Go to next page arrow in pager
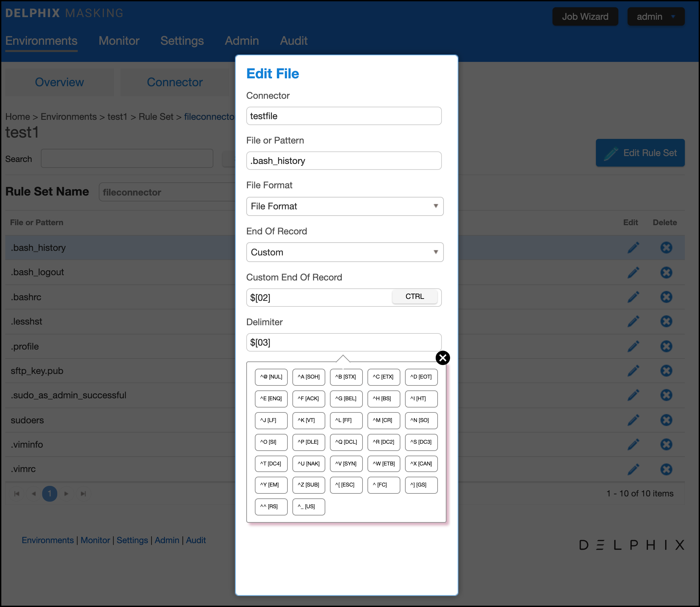Image resolution: width=700 pixels, height=607 pixels. [67, 493]
